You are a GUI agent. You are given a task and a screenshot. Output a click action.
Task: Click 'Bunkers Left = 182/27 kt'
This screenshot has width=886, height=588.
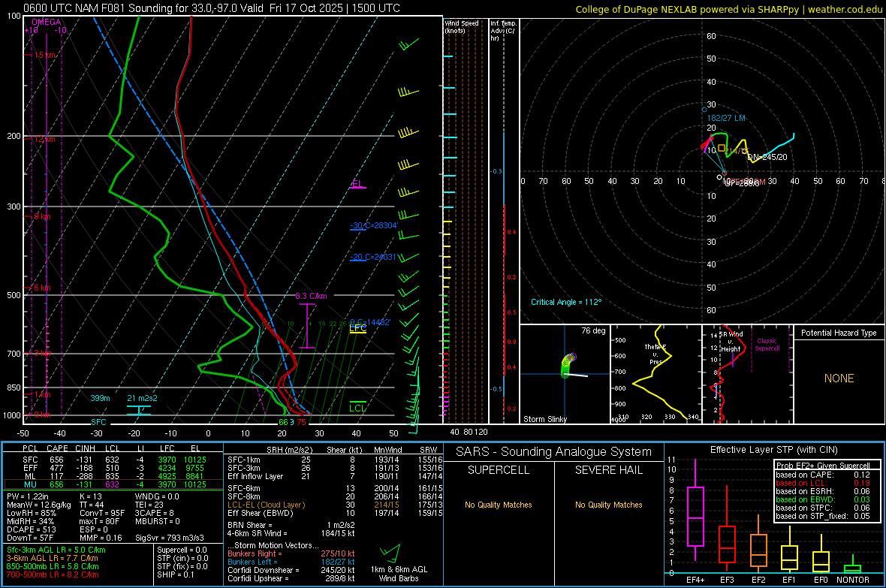[291, 562]
